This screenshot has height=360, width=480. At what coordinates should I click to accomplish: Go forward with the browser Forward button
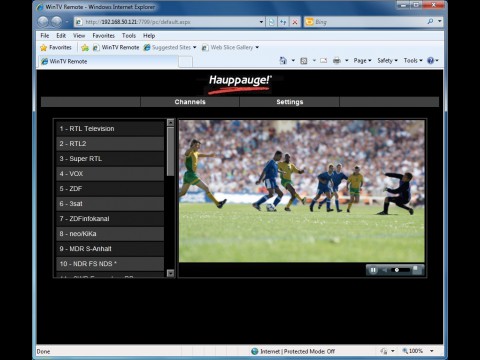click(57, 22)
